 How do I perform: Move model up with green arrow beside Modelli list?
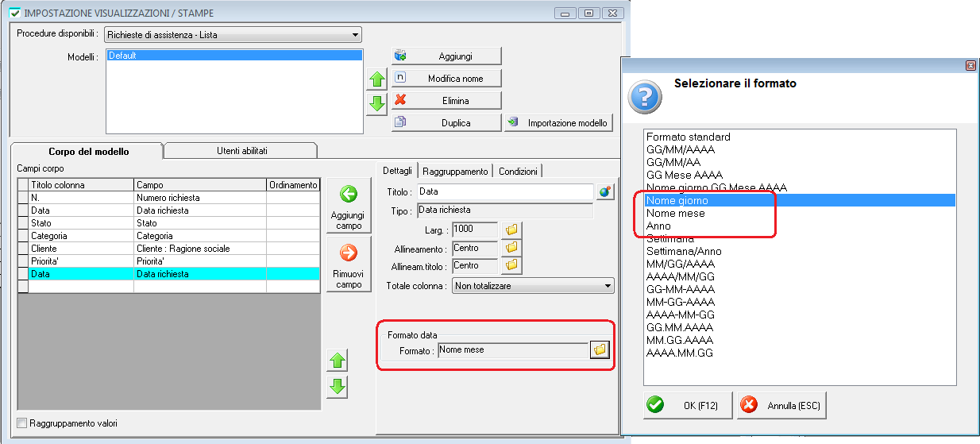tap(377, 80)
